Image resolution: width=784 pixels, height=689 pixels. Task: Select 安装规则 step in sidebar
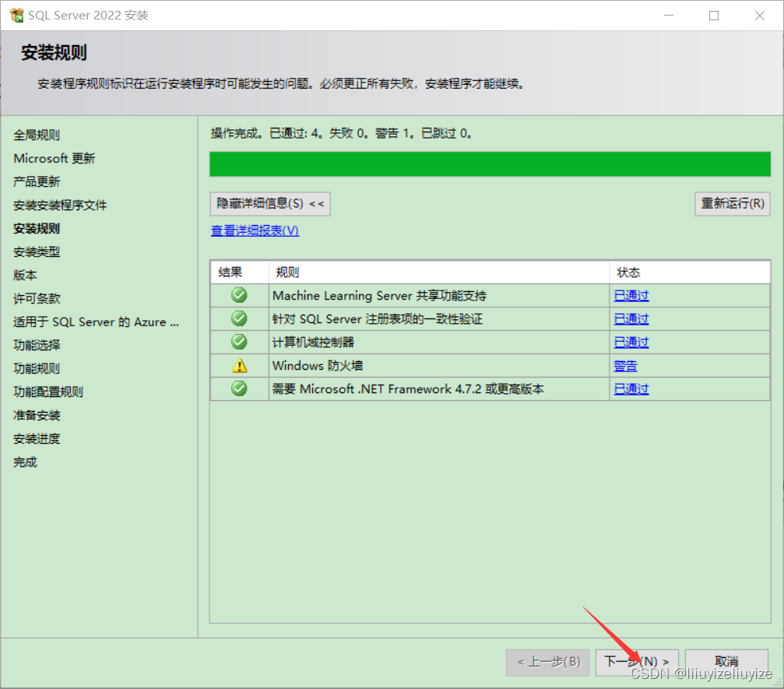(37, 229)
